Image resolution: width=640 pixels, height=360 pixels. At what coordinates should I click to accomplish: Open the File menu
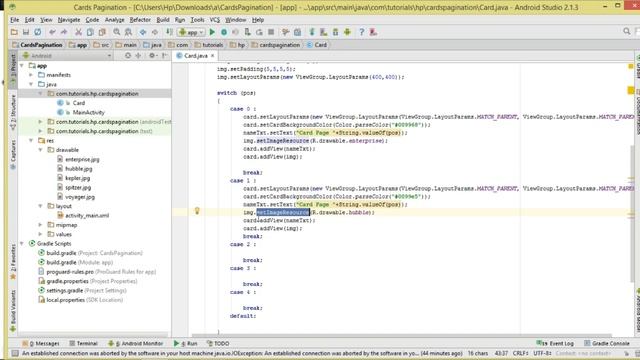[15, 20]
